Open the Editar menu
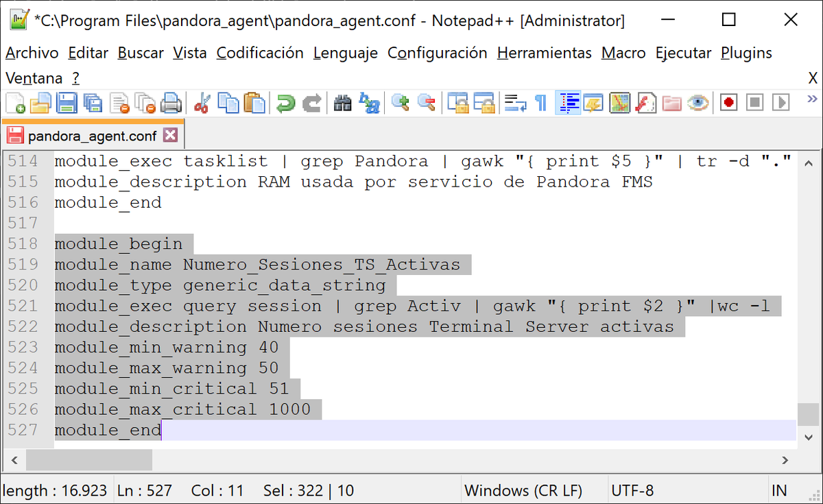The width and height of the screenshot is (823, 504). (x=88, y=53)
